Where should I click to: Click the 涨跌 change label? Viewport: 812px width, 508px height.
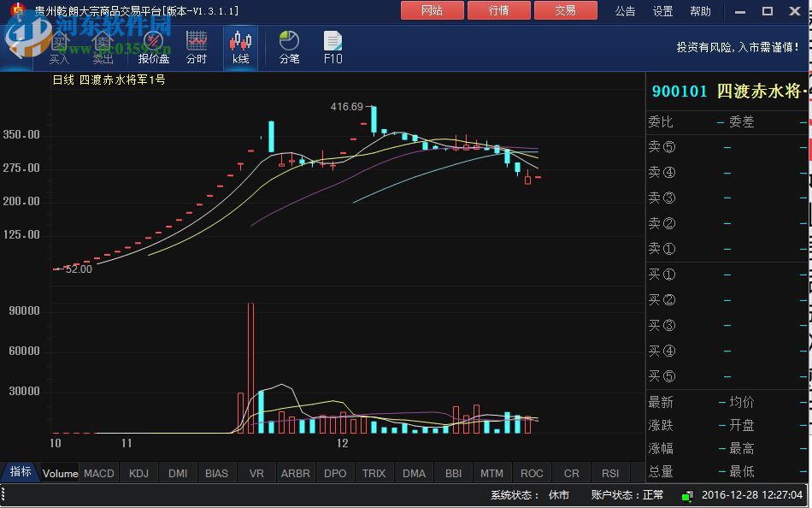661,426
